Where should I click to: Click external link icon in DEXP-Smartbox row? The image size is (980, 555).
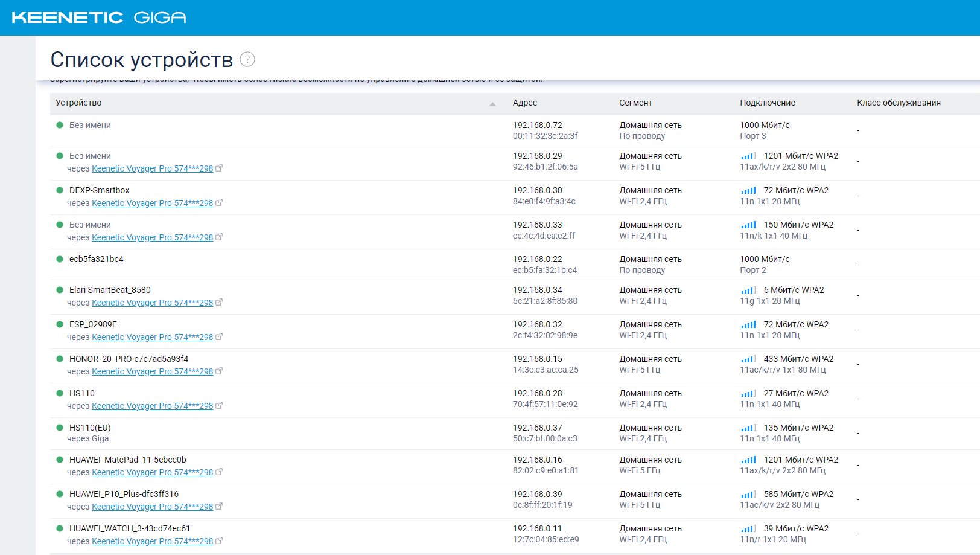[x=219, y=203]
